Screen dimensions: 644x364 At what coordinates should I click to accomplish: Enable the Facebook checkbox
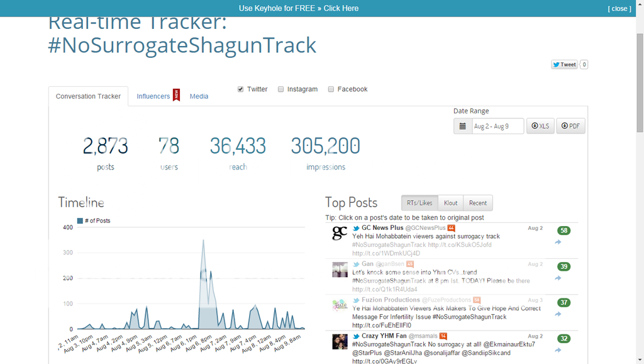[x=331, y=89]
